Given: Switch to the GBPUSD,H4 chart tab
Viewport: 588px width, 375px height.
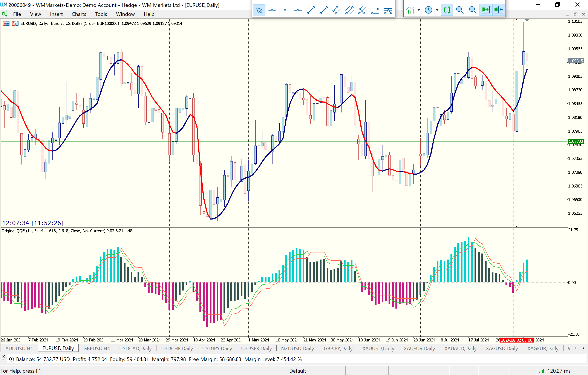Looking at the screenshot, I should pyautogui.click(x=96, y=348).
